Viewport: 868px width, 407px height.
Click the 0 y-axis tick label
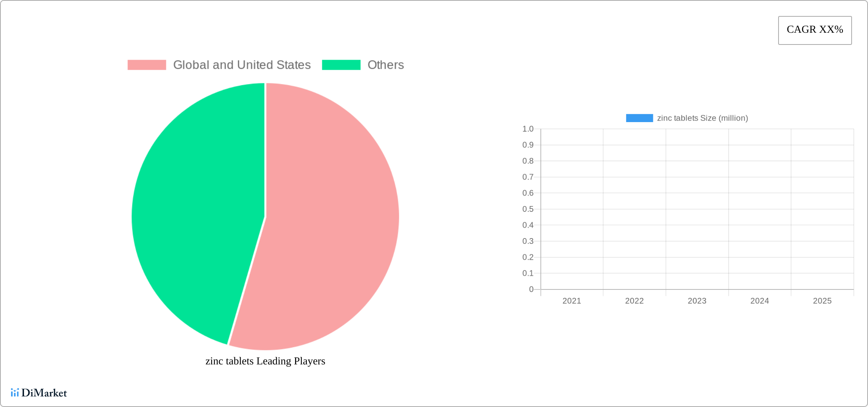pos(531,289)
